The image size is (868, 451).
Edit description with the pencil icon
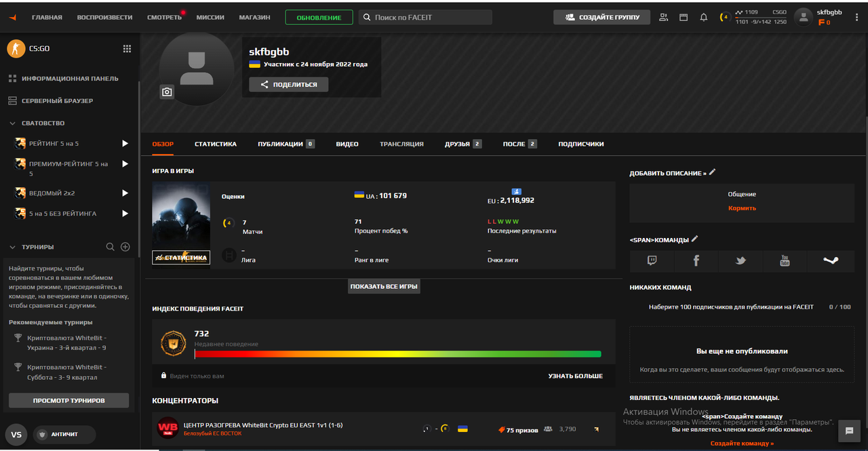click(x=712, y=172)
